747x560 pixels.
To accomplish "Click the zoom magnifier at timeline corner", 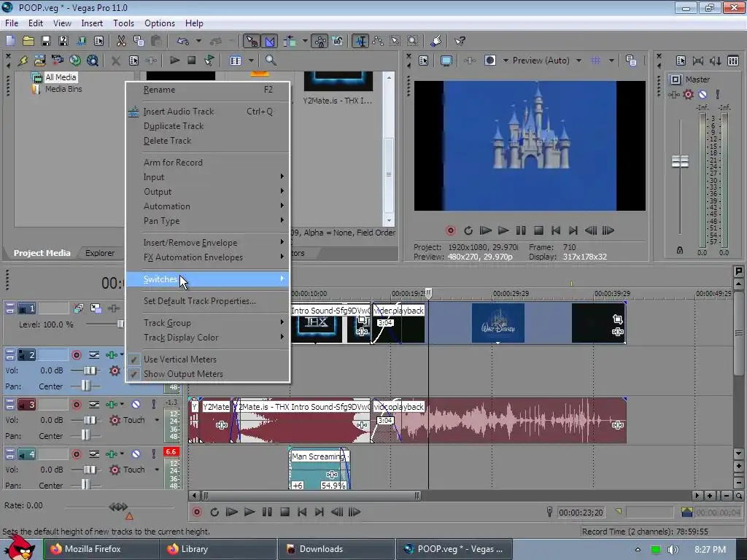I will click(x=738, y=496).
